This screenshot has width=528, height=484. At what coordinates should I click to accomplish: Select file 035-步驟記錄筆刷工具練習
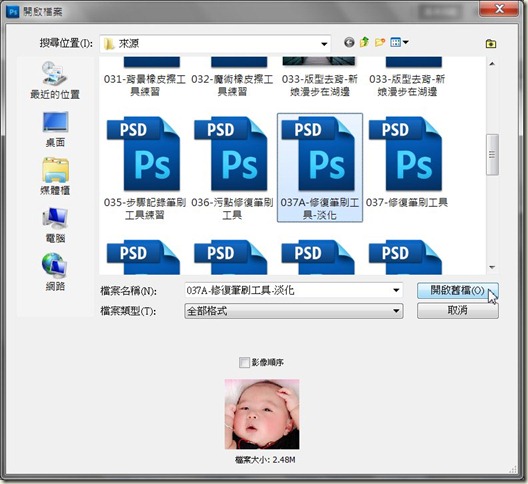tap(144, 168)
